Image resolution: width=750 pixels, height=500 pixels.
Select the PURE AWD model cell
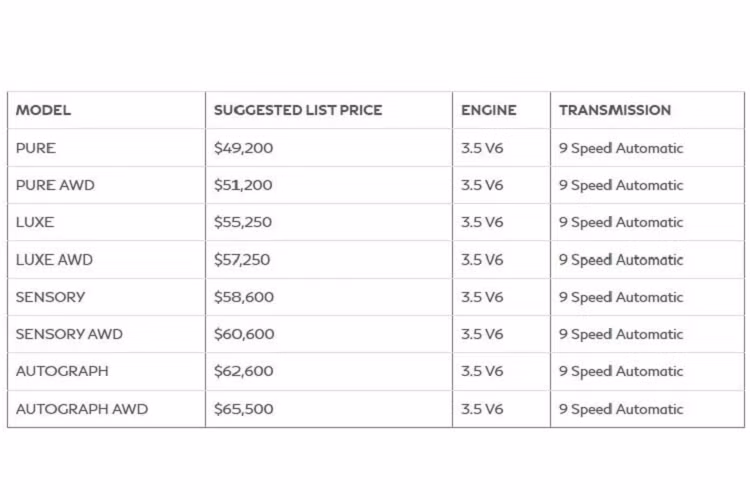pos(55,185)
